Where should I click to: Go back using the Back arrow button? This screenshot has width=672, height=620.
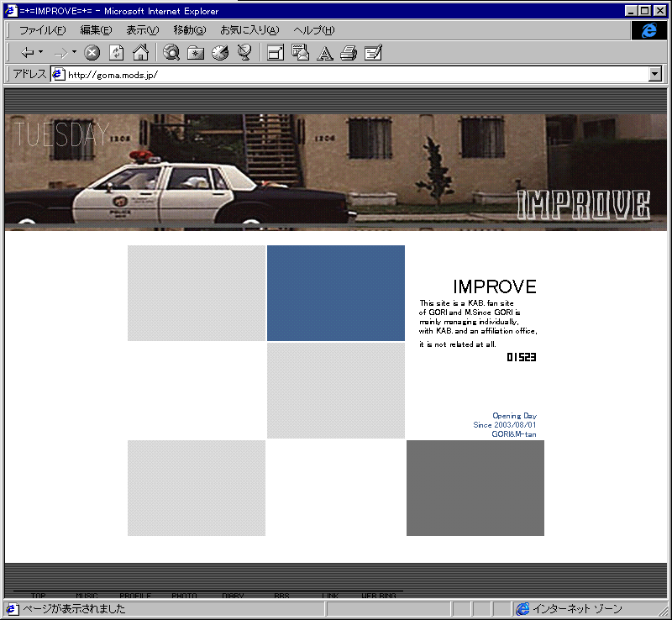pyautogui.click(x=28, y=53)
